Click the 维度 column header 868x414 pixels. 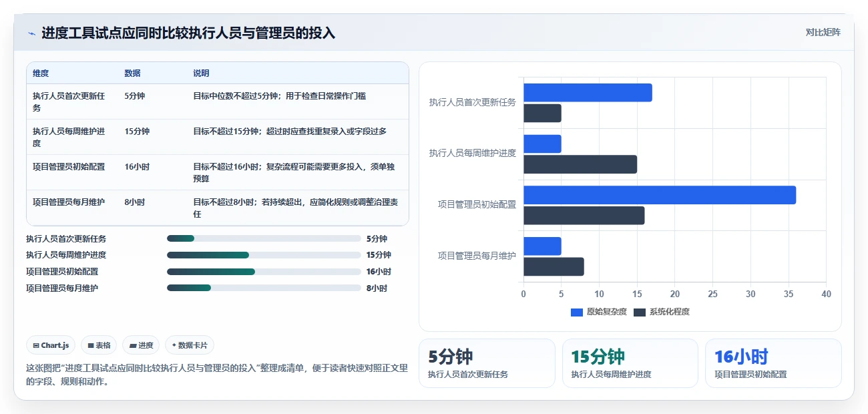coord(41,73)
